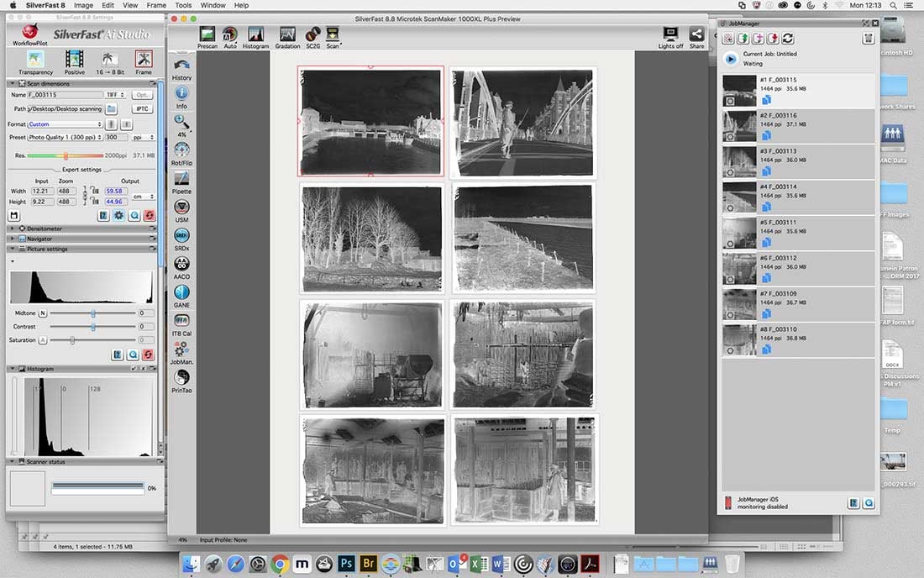Collapse the Scan dimensions section
924x578 pixels.
pos(13,84)
